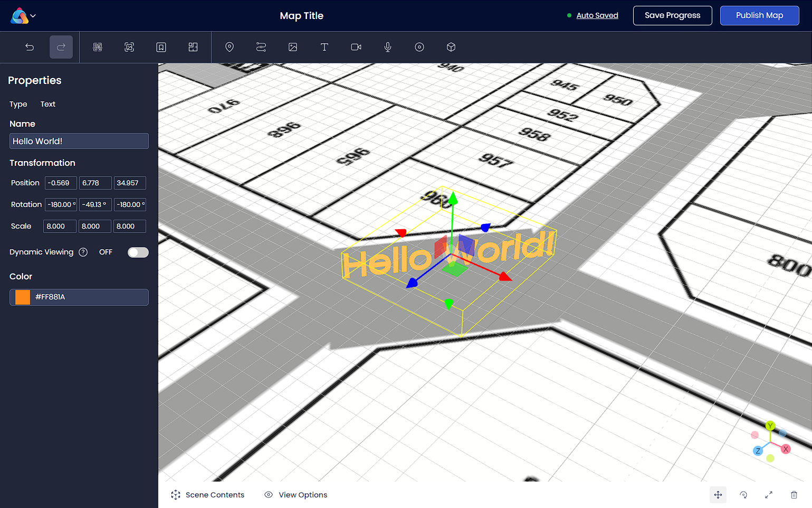Select the microphone audio tool

[388, 47]
